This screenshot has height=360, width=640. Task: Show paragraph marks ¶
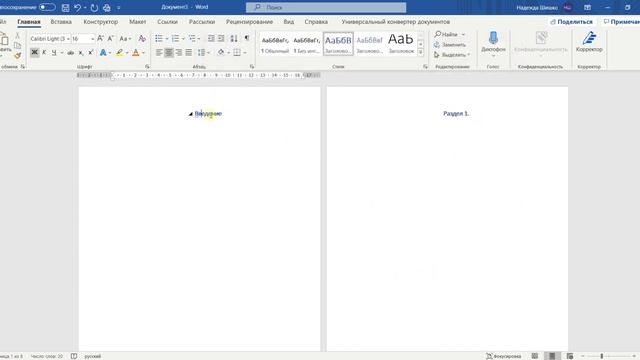coord(247,38)
